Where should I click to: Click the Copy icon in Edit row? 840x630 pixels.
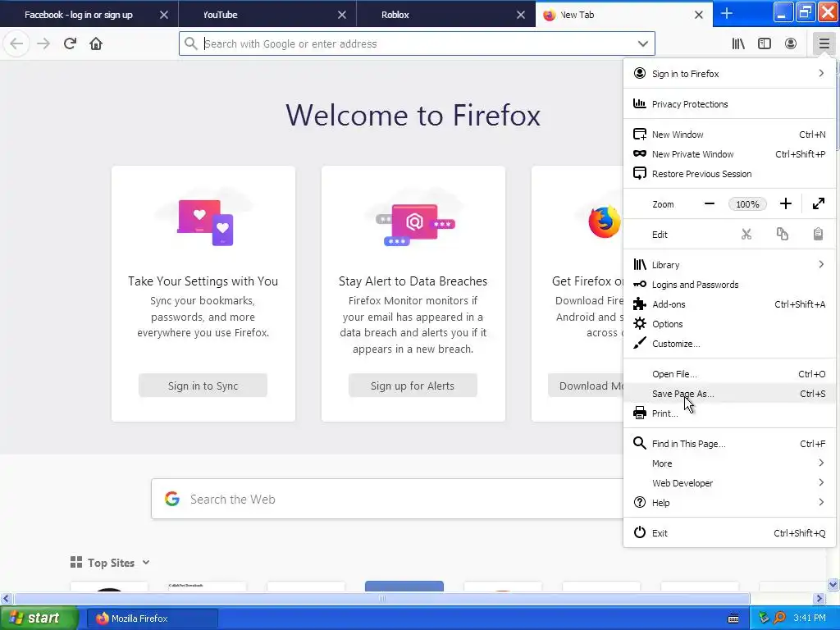point(782,234)
